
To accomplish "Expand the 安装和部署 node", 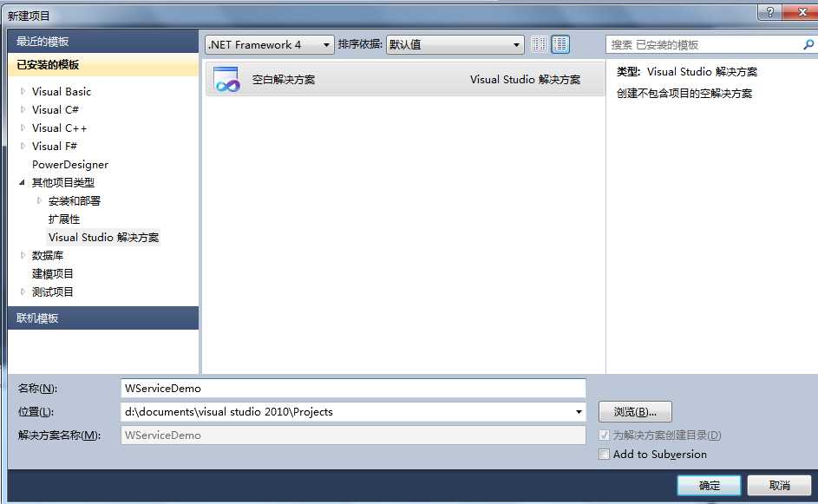I will 39,200.
